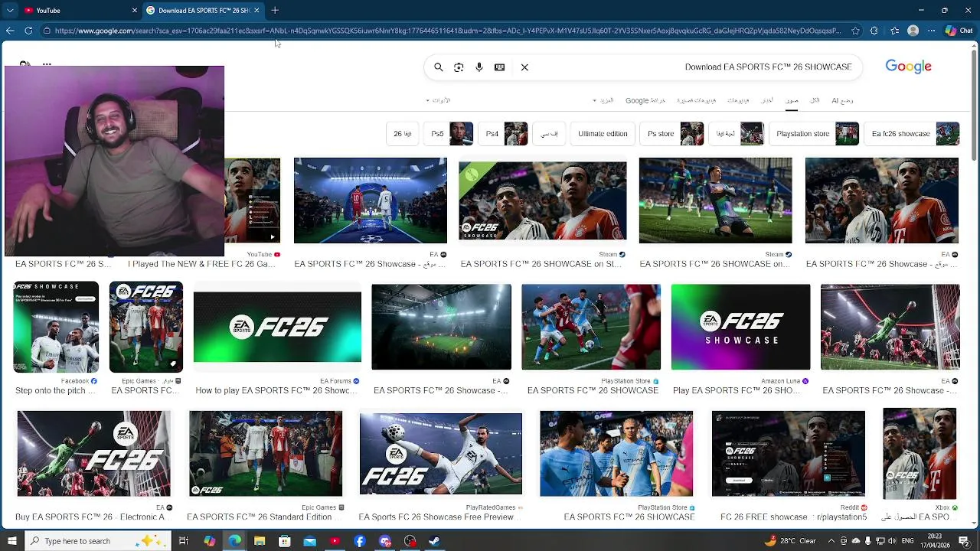
Task: Select the Ps4 filter chip
Action: pyautogui.click(x=503, y=133)
